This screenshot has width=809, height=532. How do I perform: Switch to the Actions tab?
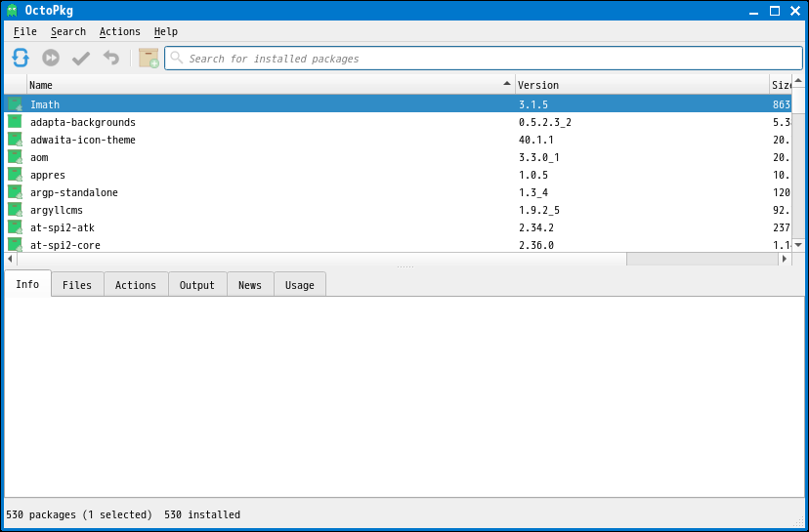136,285
